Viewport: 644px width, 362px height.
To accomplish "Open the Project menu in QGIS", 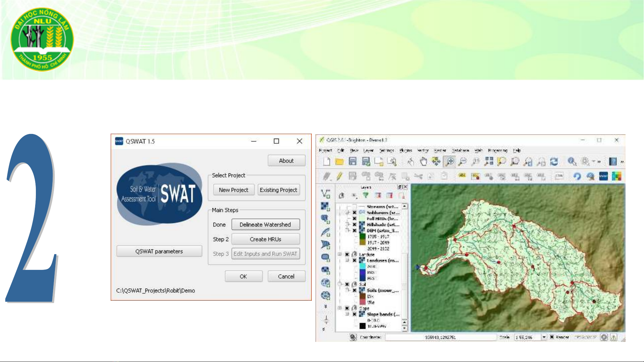I will [x=325, y=151].
